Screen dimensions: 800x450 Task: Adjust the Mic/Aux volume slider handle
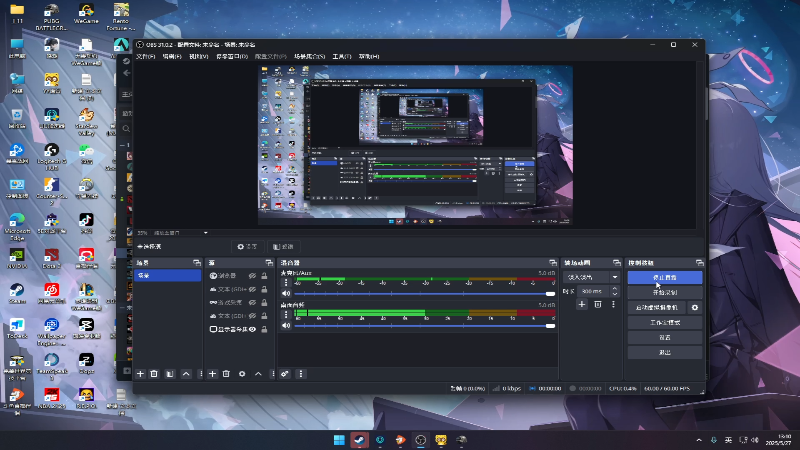(550, 294)
